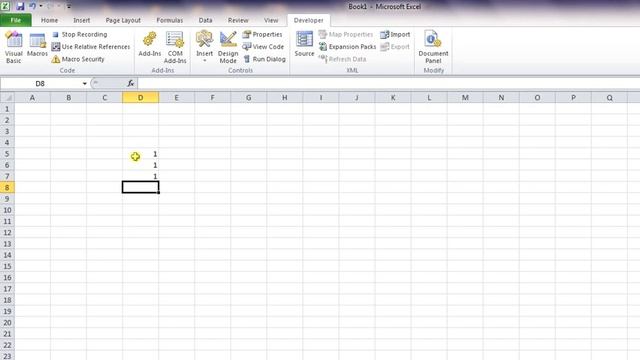Select row 8 header

click(x=7, y=188)
